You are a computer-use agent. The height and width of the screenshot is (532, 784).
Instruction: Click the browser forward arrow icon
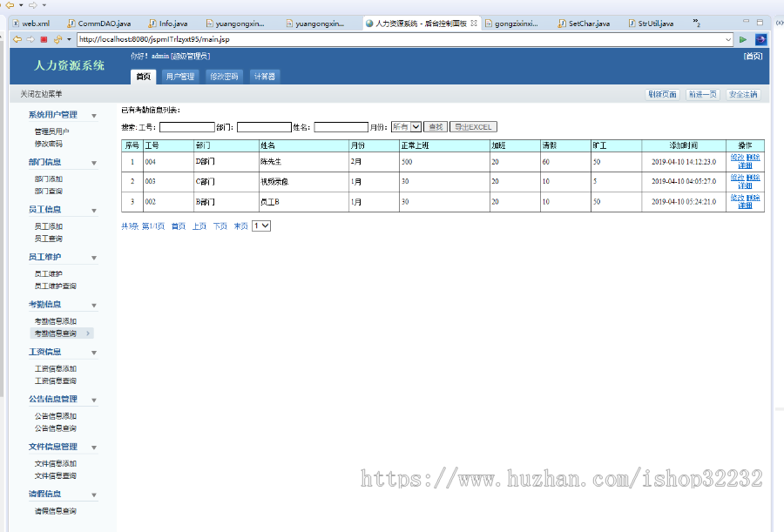(30, 39)
